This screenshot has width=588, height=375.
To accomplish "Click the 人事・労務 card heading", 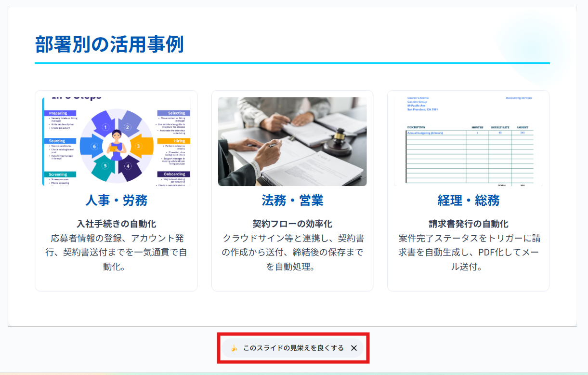I will point(117,201).
